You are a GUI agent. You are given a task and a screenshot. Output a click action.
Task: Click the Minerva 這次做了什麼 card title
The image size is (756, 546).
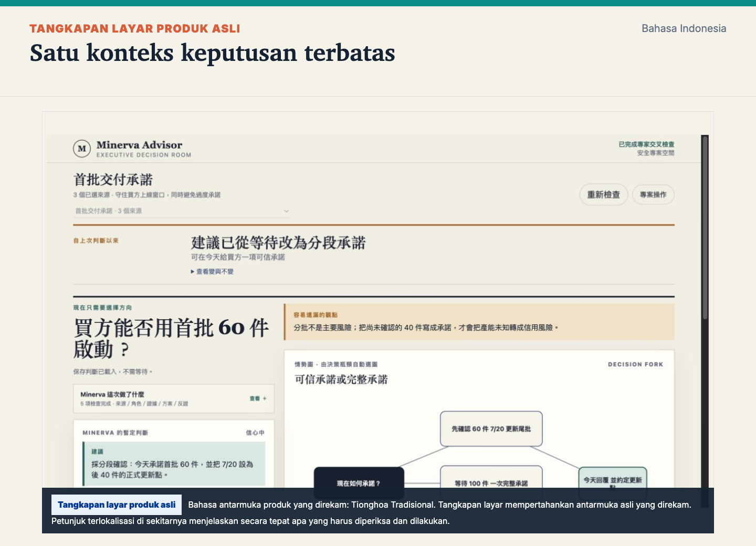pyautogui.click(x=112, y=394)
